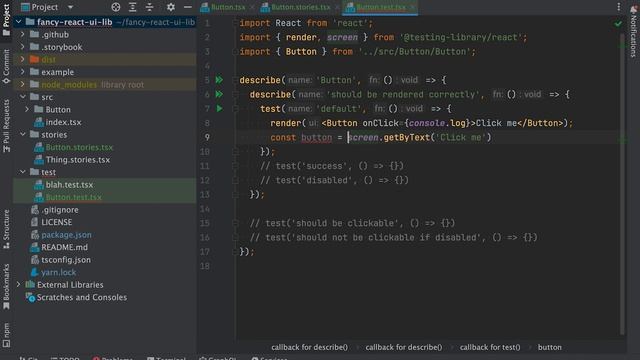Open the Pull Requests tool window
This screenshot has height=360, width=640.
coord(6,126)
